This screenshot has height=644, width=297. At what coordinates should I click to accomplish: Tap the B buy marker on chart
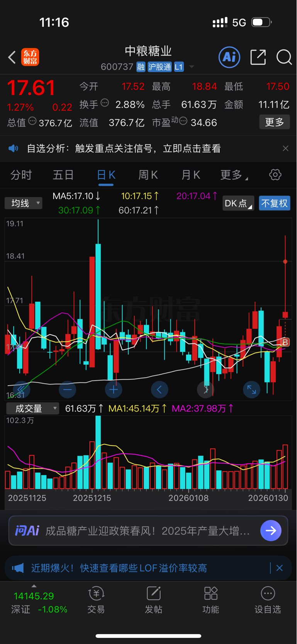click(x=285, y=342)
